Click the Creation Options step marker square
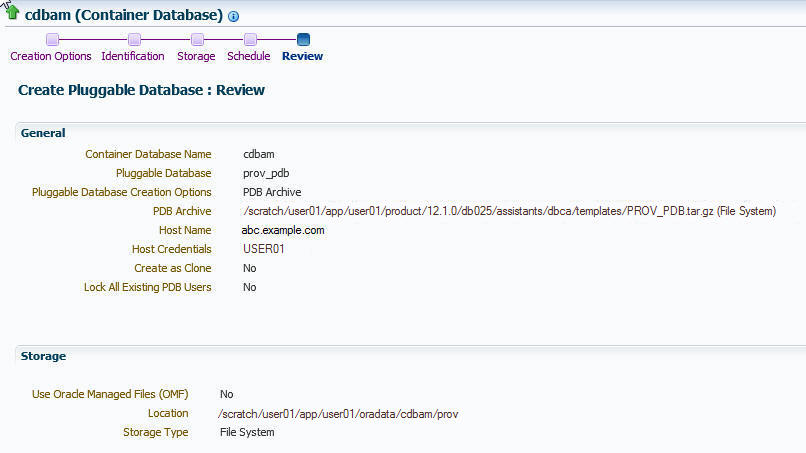 52,40
